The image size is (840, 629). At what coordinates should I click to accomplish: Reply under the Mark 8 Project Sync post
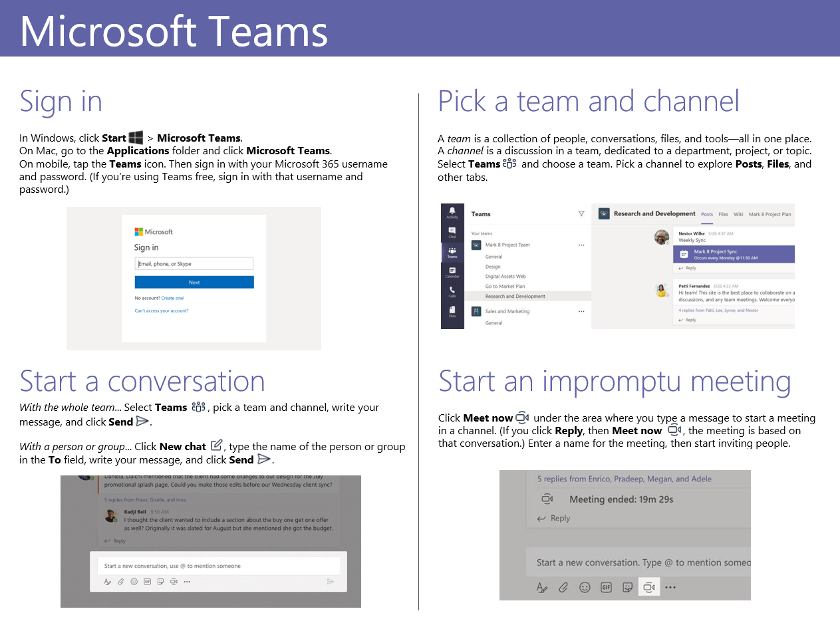click(x=687, y=268)
